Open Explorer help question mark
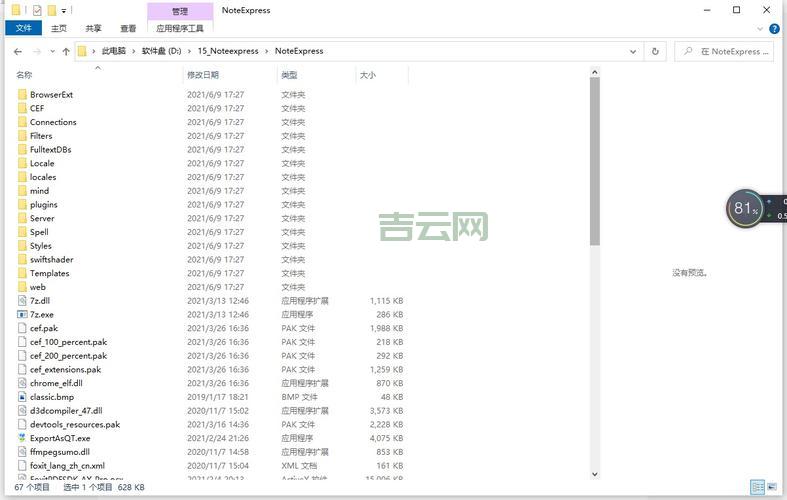 click(x=774, y=29)
